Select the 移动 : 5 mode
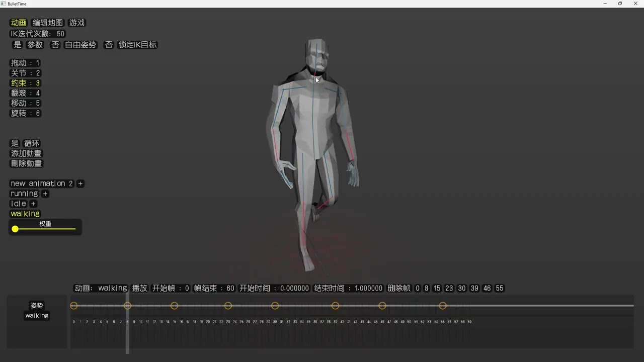 tap(26, 103)
